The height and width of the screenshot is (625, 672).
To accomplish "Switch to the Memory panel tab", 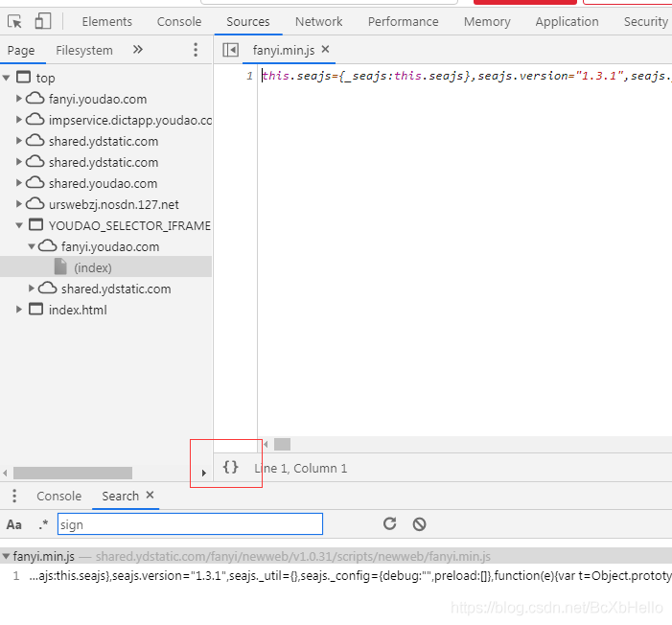I will coord(487,21).
